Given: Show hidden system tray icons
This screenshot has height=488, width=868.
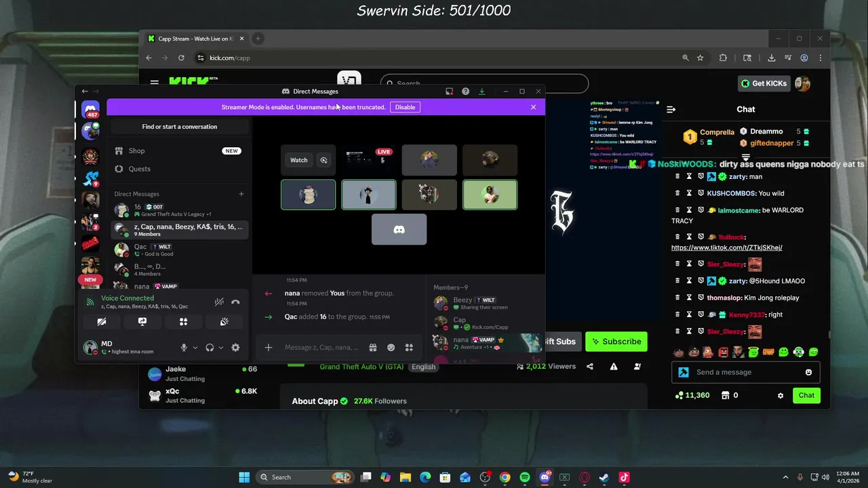Looking at the screenshot, I should 785,477.
